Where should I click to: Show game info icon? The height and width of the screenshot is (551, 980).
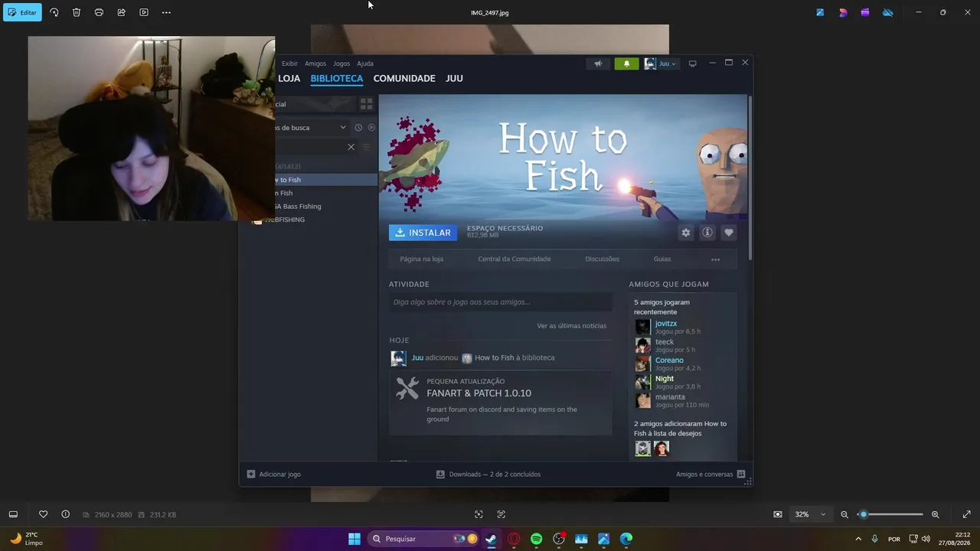[707, 233]
